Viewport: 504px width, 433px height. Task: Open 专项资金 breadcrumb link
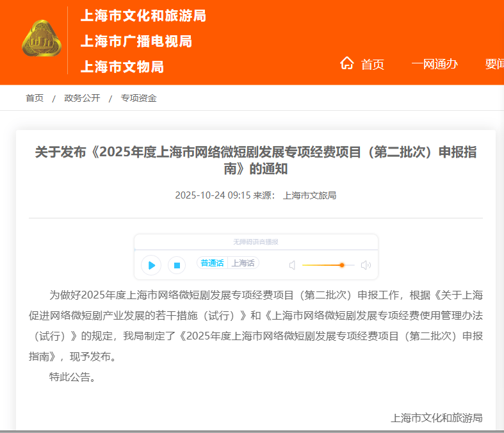click(x=138, y=98)
